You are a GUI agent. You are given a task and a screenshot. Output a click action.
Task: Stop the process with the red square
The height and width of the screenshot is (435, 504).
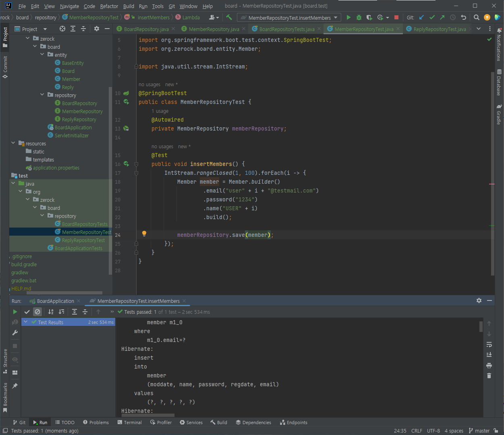[x=396, y=17]
